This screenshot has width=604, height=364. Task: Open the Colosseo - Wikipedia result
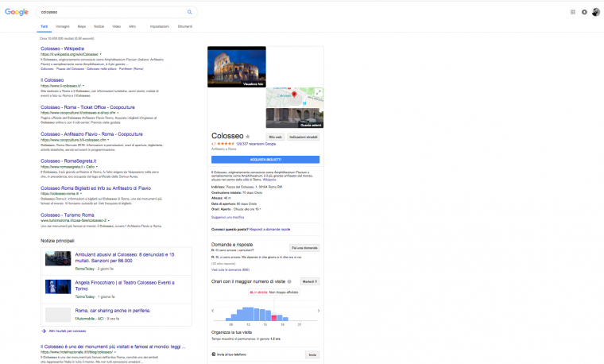click(63, 48)
